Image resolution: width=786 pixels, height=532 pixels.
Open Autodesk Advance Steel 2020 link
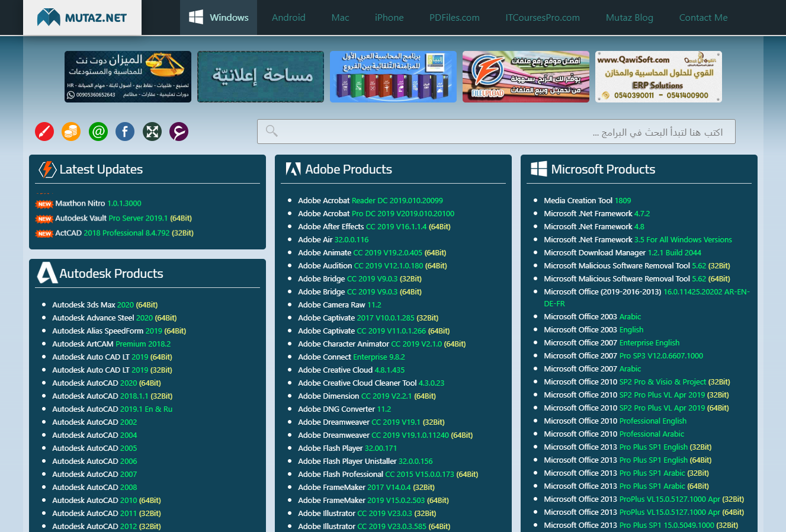click(114, 318)
